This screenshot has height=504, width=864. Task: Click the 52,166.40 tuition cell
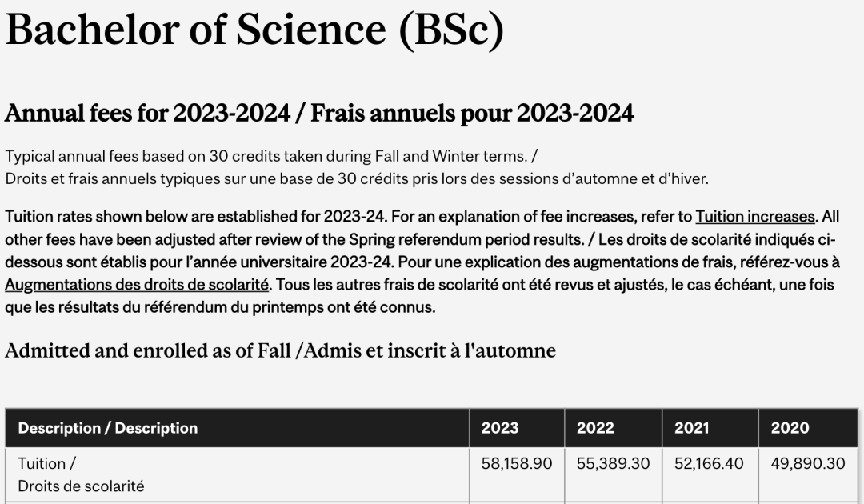709,464
